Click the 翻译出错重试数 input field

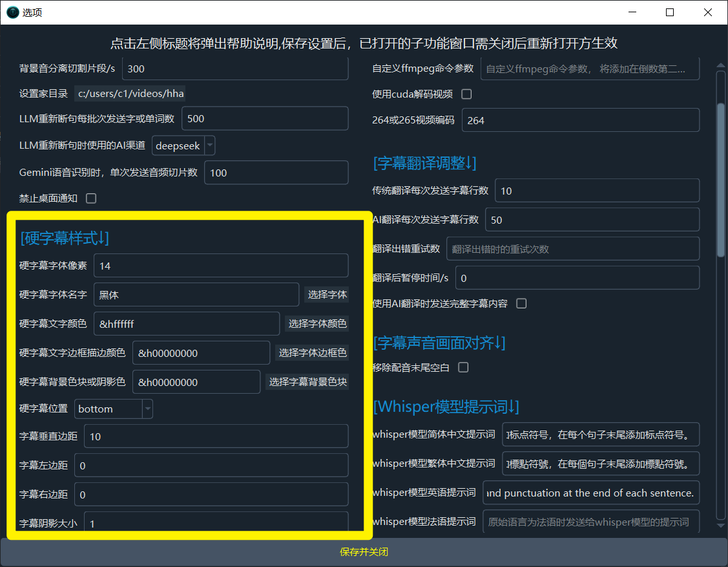pyautogui.click(x=572, y=249)
